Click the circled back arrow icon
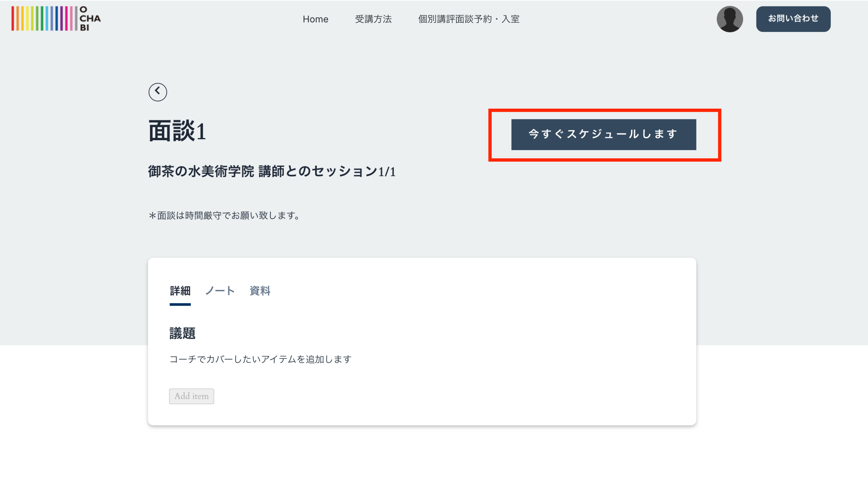Viewport: 868px width, 477px height. (x=158, y=92)
